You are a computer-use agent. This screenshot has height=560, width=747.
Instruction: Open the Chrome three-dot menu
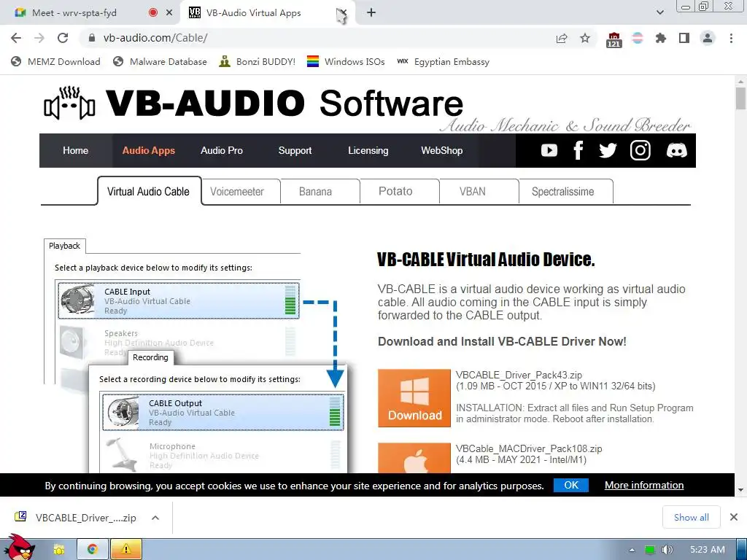[731, 38]
